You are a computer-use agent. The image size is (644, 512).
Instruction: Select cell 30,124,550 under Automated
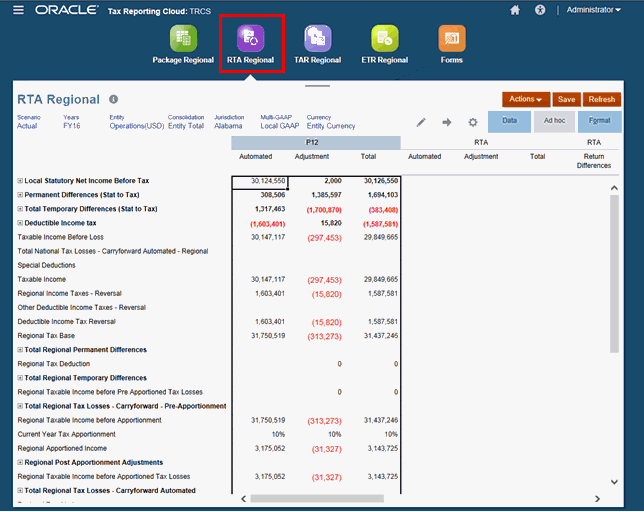260,182
